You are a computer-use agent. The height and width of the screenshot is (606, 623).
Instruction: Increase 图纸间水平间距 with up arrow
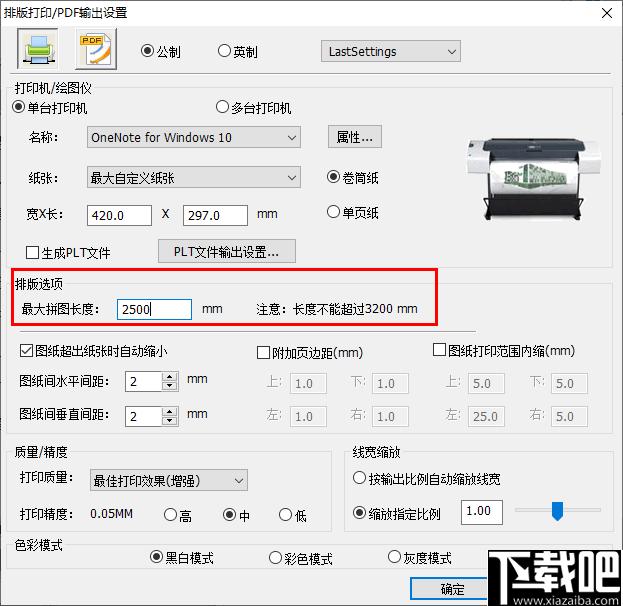click(170, 377)
